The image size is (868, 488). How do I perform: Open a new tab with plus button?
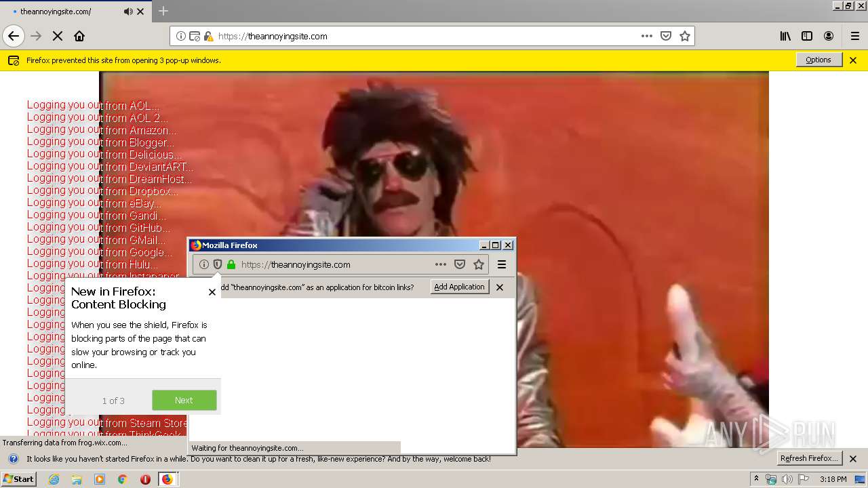(163, 11)
